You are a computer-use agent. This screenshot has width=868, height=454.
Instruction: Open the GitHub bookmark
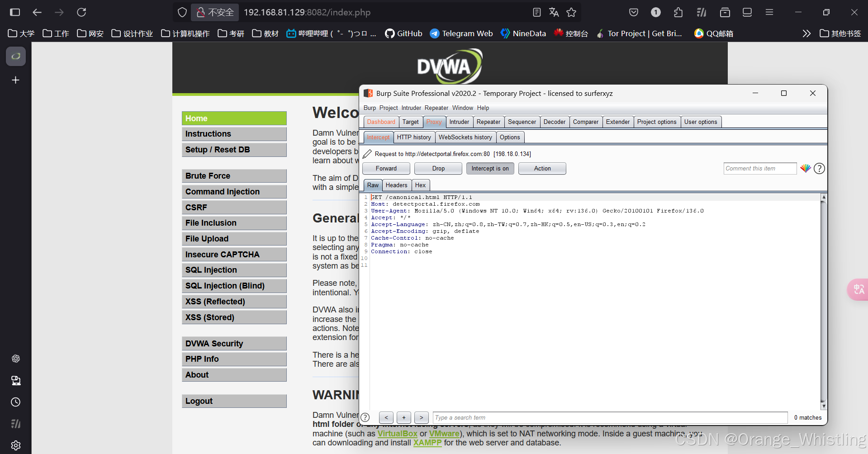coord(403,33)
